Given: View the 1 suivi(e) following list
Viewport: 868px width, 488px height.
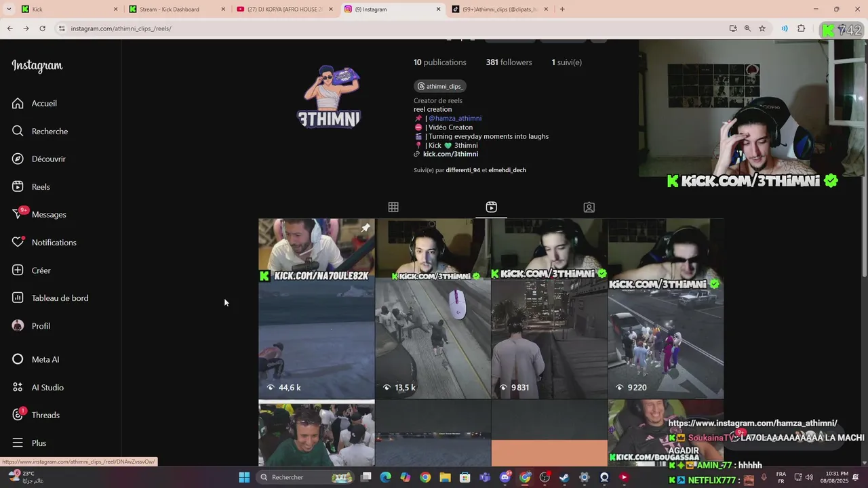Looking at the screenshot, I should (566, 62).
